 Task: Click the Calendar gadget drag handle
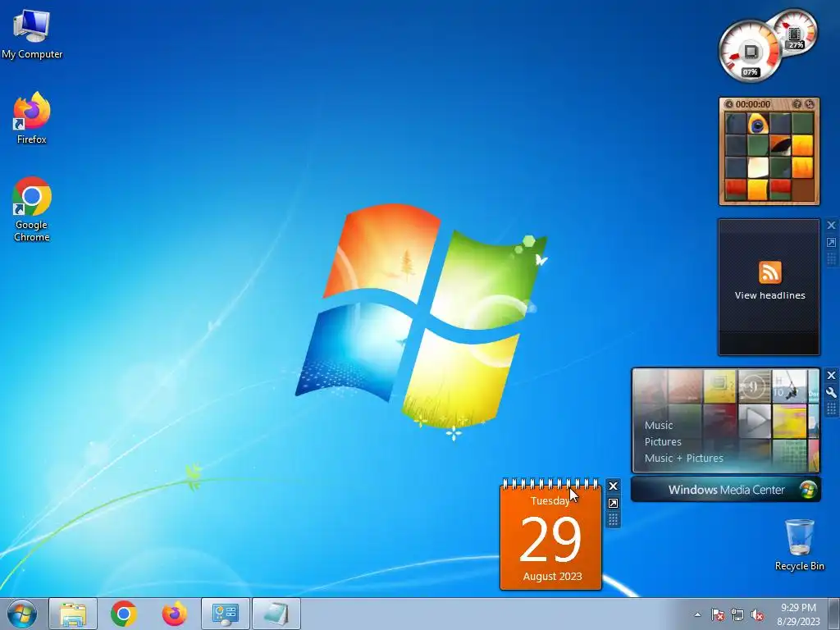click(x=614, y=519)
